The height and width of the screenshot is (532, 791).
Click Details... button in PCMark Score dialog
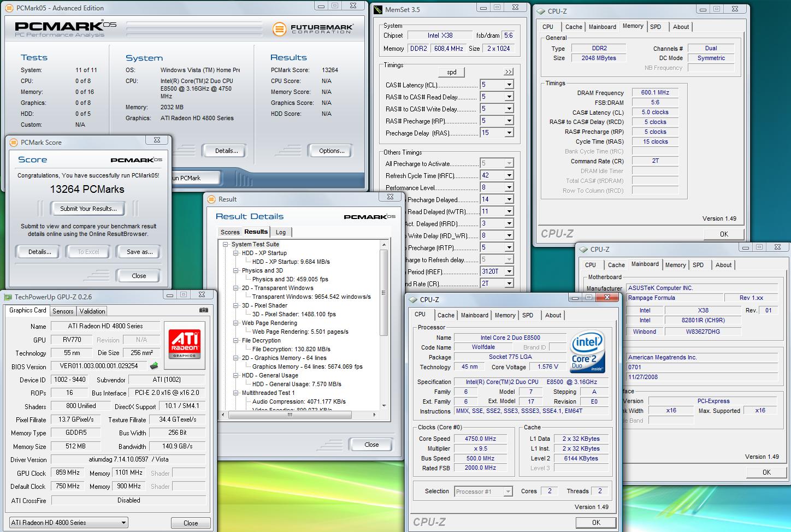coord(39,252)
